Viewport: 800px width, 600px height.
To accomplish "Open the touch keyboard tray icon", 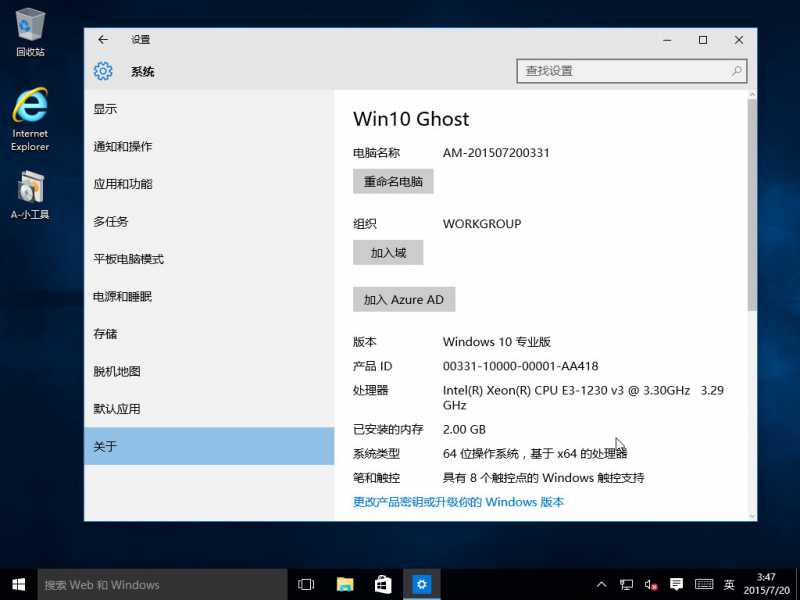I will tap(704, 584).
